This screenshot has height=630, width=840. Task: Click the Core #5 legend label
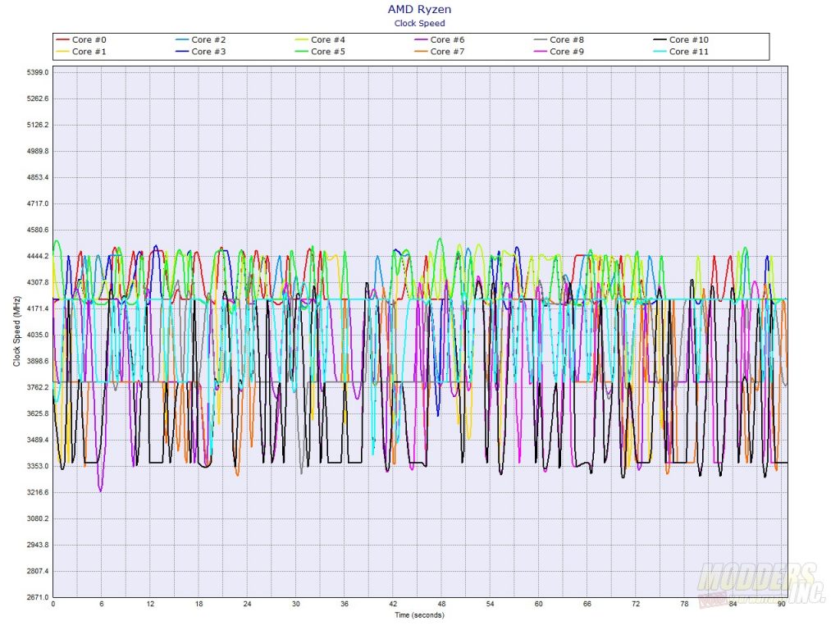[x=328, y=52]
